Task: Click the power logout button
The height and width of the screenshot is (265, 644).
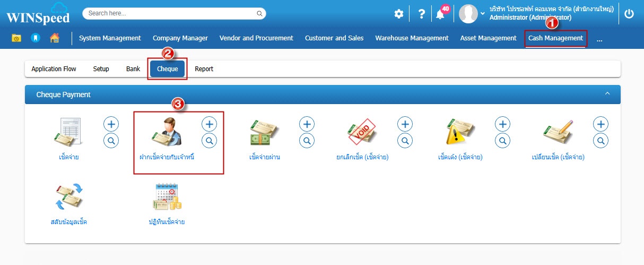Action: (x=629, y=14)
